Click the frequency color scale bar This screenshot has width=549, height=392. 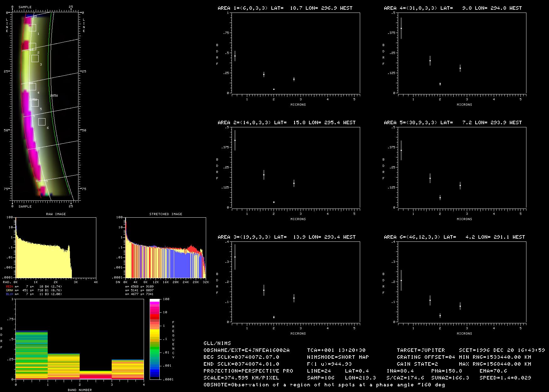click(155, 339)
